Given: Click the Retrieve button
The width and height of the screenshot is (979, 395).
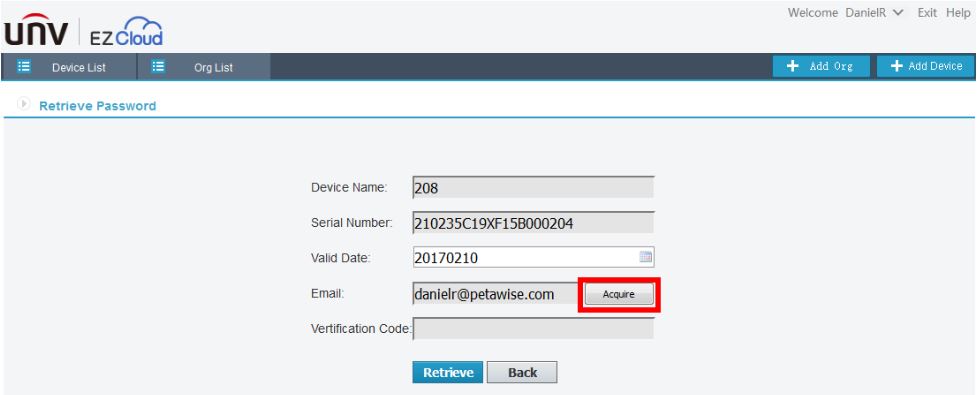Looking at the screenshot, I should coord(448,373).
